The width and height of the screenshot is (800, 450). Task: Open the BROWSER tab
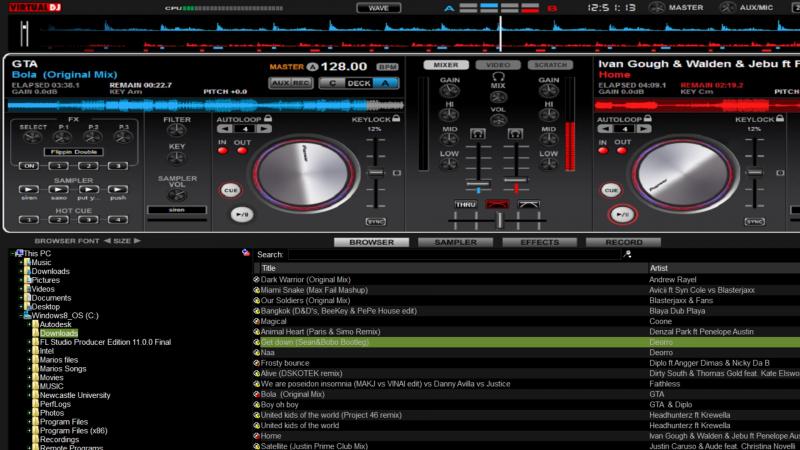371,242
